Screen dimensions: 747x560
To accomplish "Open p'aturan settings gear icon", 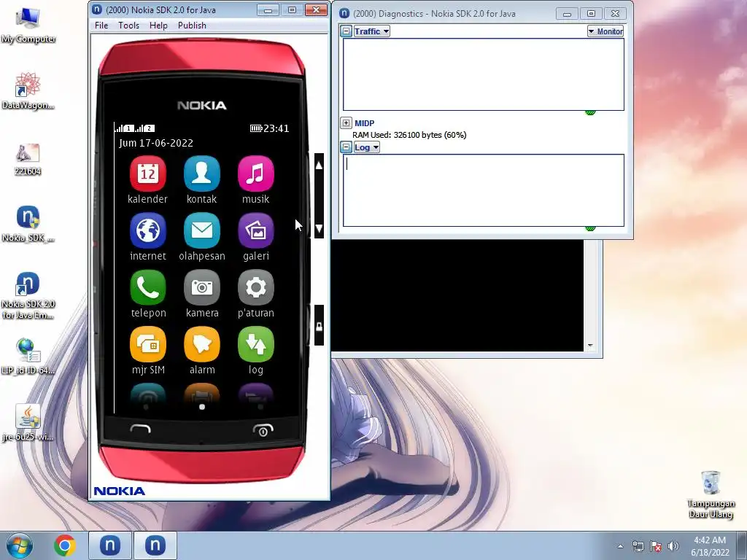I will [x=256, y=287].
